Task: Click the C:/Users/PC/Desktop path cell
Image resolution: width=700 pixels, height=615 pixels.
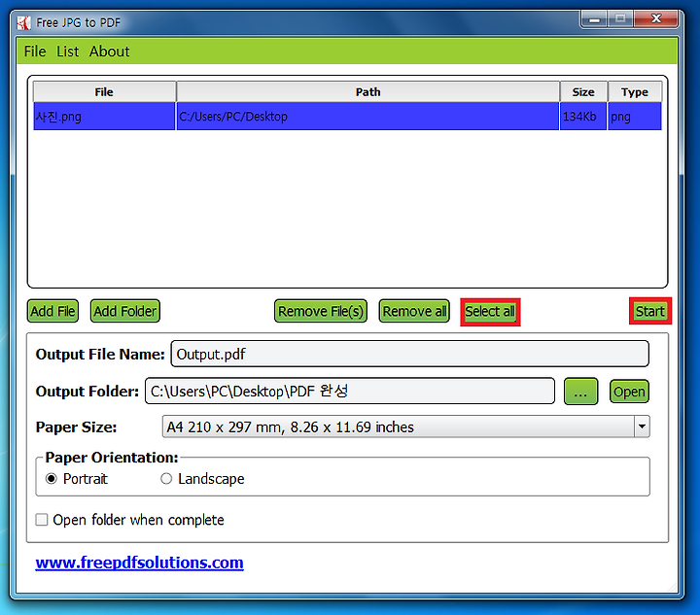Action: (367, 117)
